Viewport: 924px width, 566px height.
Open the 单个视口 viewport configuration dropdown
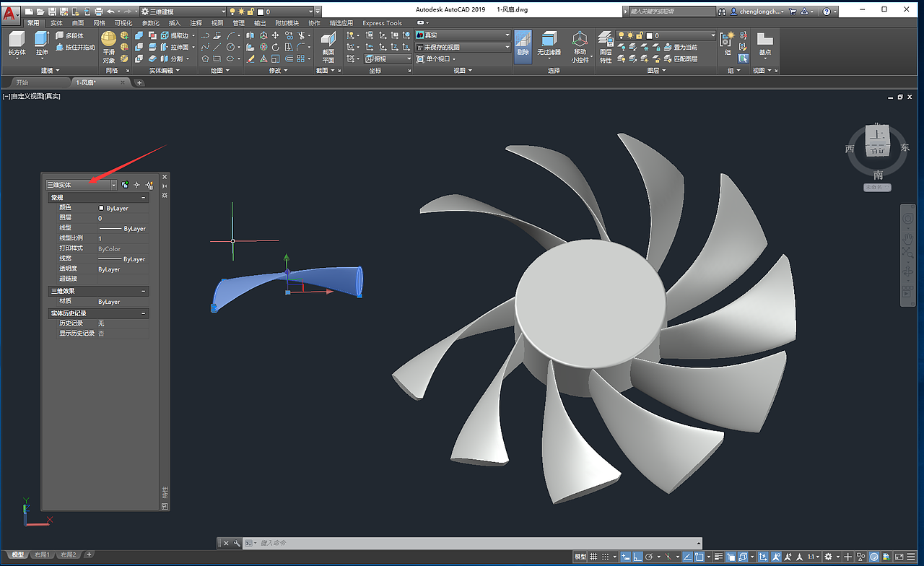435,58
